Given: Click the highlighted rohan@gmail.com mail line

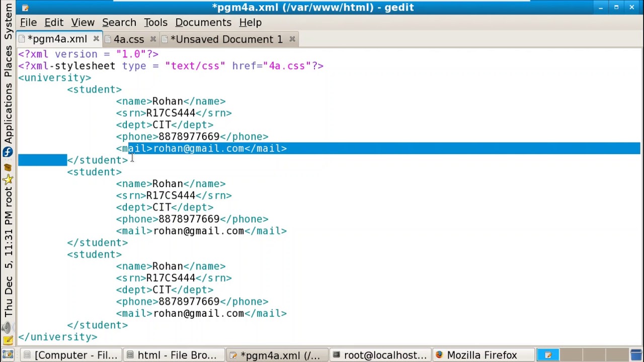Looking at the screenshot, I should coord(201,148).
